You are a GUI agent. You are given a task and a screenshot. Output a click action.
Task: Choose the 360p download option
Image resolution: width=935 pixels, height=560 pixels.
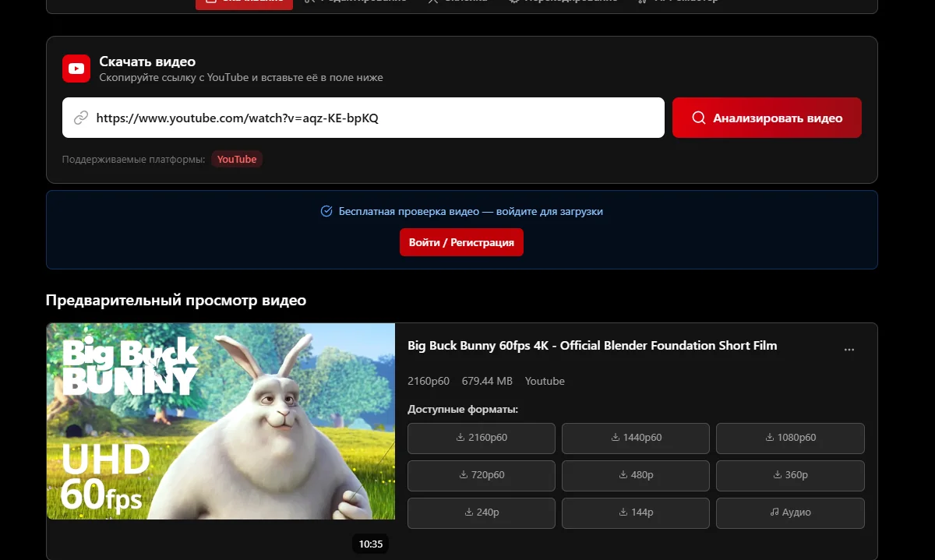790,475
